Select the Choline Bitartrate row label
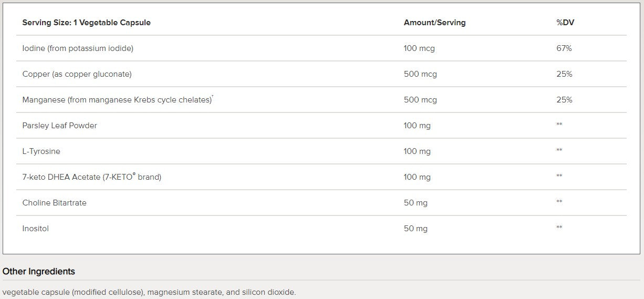This screenshot has width=644, height=299. (54, 203)
